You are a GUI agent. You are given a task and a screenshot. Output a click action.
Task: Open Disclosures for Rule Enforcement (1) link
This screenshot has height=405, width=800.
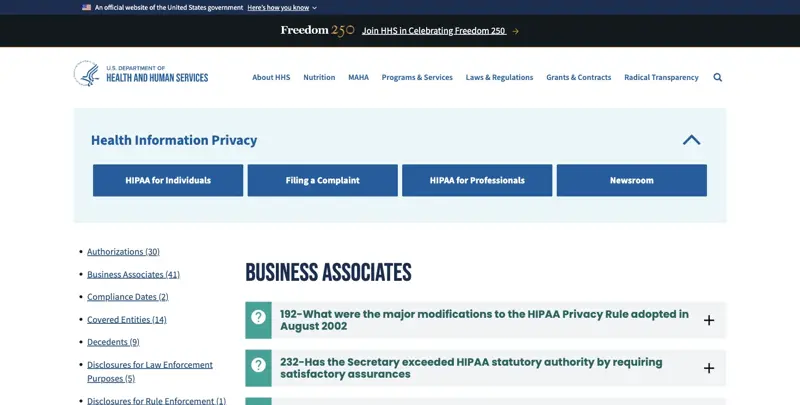(156, 401)
